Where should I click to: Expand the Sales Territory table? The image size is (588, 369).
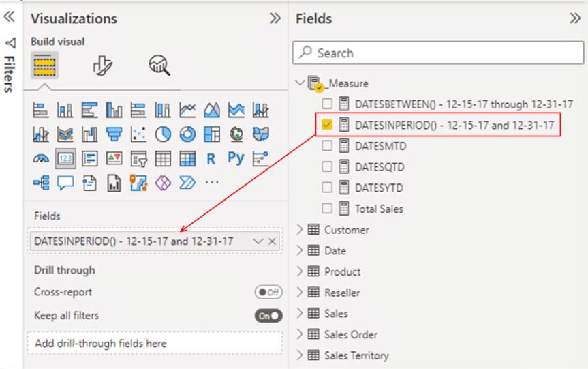click(300, 355)
